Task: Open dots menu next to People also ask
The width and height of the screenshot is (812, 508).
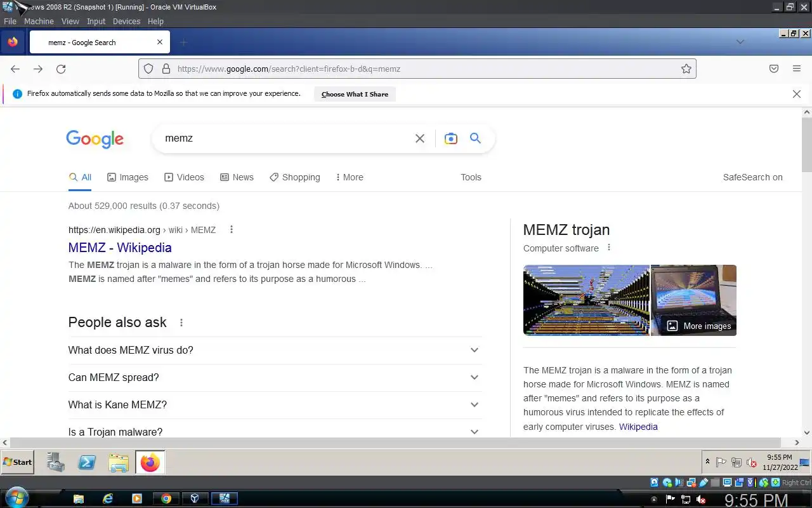Action: tap(181, 323)
